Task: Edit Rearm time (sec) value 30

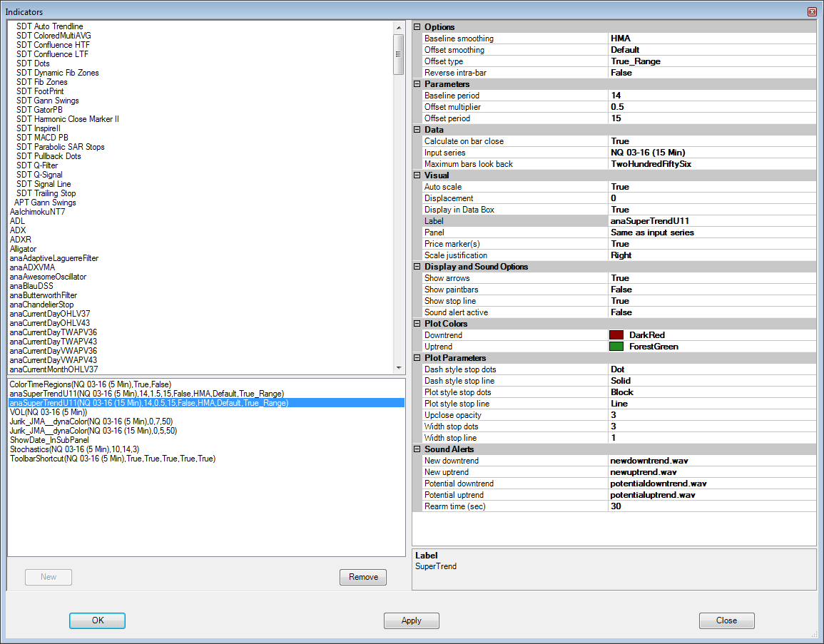Action: tap(712, 506)
